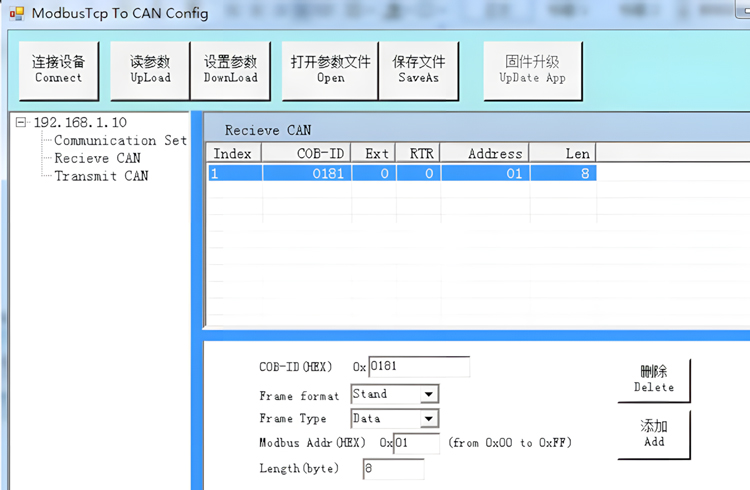The width and height of the screenshot is (750, 490).
Task: Save the configuration with SaveAs
Action: tap(418, 70)
